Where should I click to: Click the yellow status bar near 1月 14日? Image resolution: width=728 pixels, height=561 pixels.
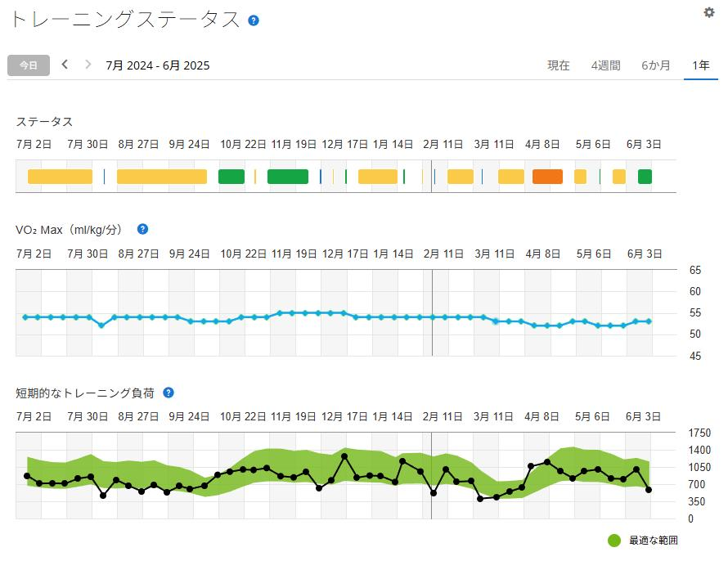[x=378, y=177]
